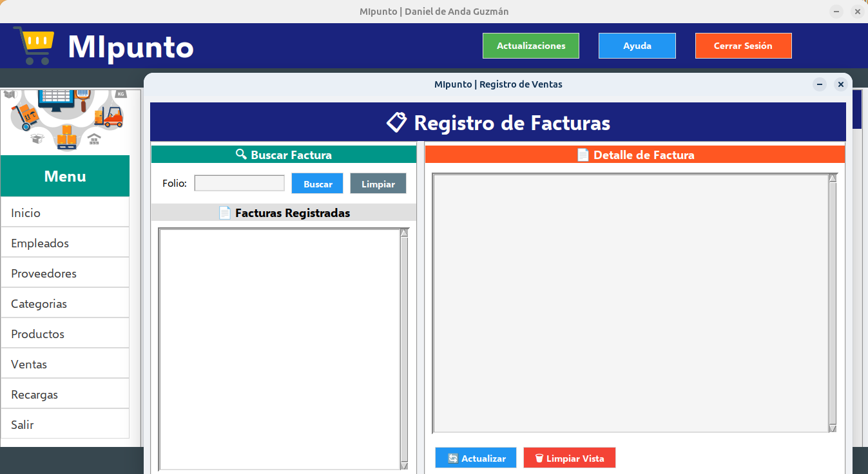Click the Facturas Registradas list box
The image size is (868, 474).
coord(279,349)
